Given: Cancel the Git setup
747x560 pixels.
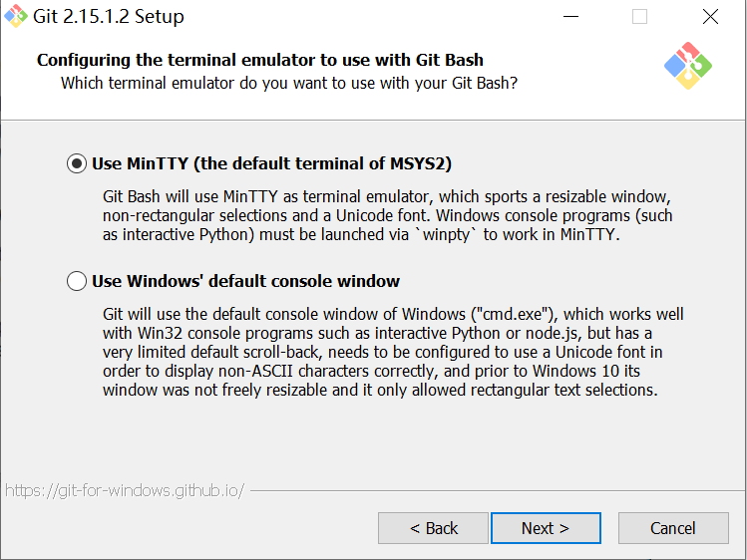Looking at the screenshot, I should click(x=673, y=528).
